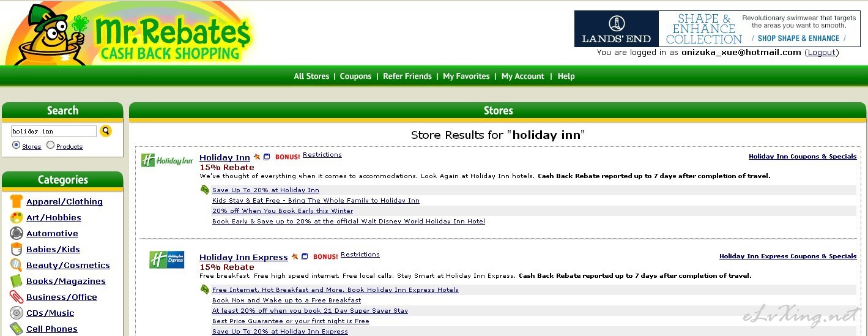Open the Automotive category link
The height and width of the screenshot is (336, 868).
coord(52,234)
